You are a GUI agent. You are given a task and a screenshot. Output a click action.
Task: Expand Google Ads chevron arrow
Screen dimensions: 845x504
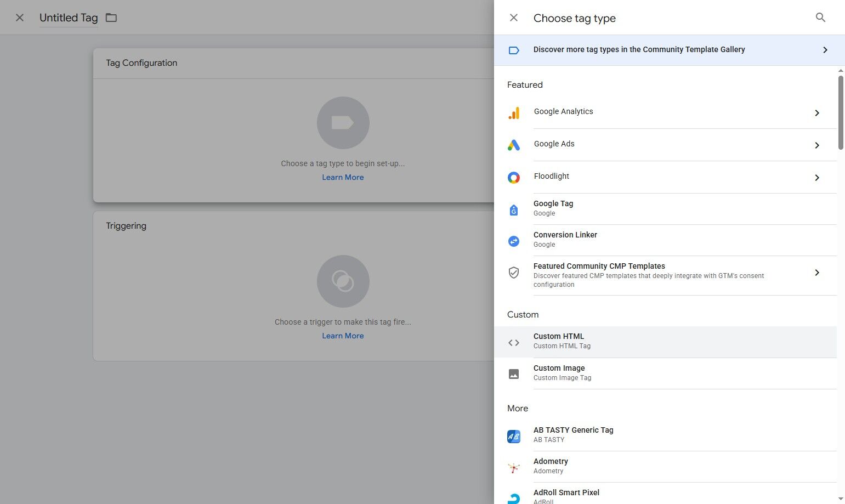(x=817, y=145)
